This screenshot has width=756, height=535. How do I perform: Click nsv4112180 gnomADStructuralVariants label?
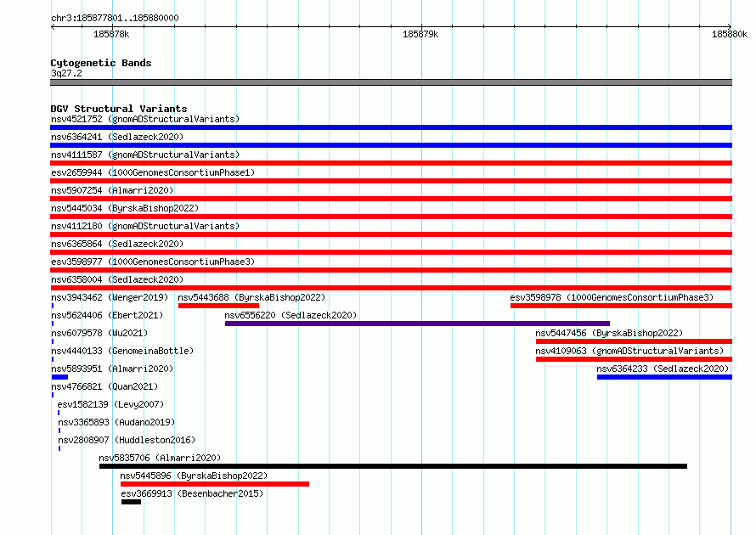click(145, 226)
